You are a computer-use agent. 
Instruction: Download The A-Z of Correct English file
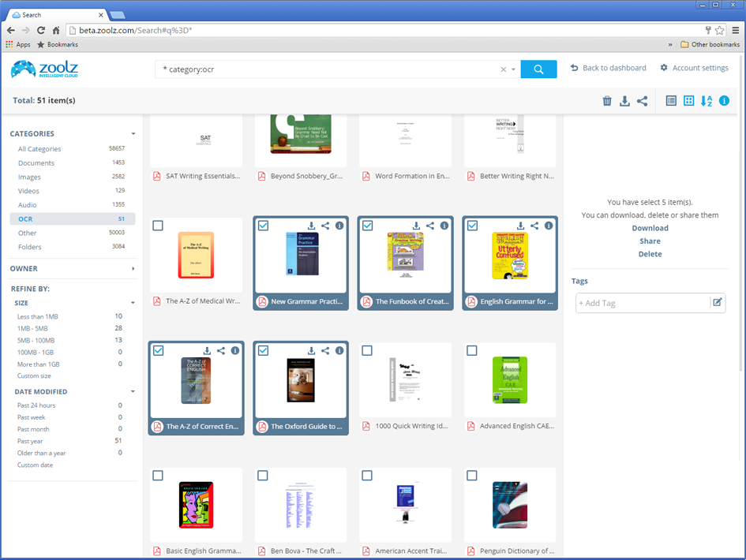click(207, 351)
